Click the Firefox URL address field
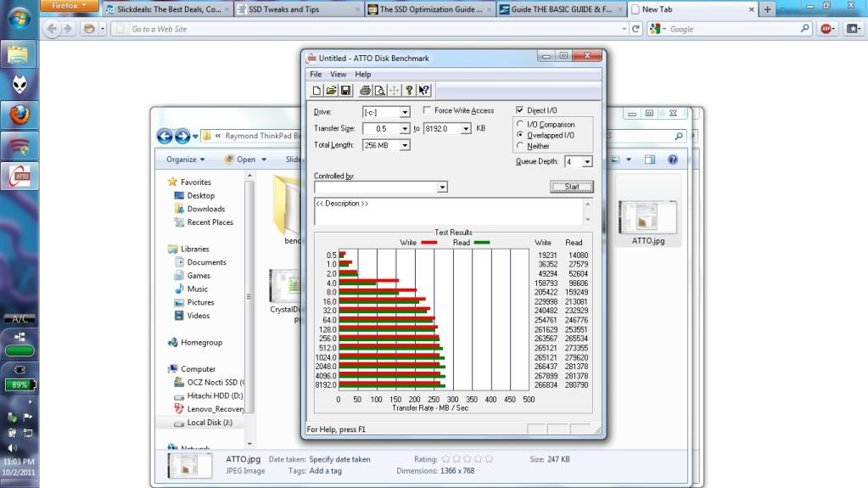Screen dimensions: 868x488 click(371, 29)
